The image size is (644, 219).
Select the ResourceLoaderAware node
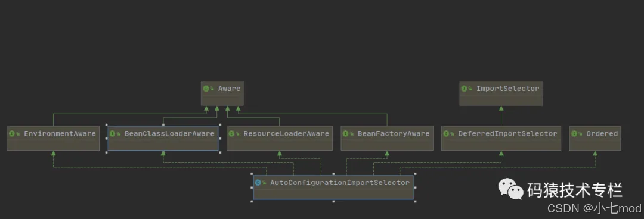pyautogui.click(x=279, y=138)
